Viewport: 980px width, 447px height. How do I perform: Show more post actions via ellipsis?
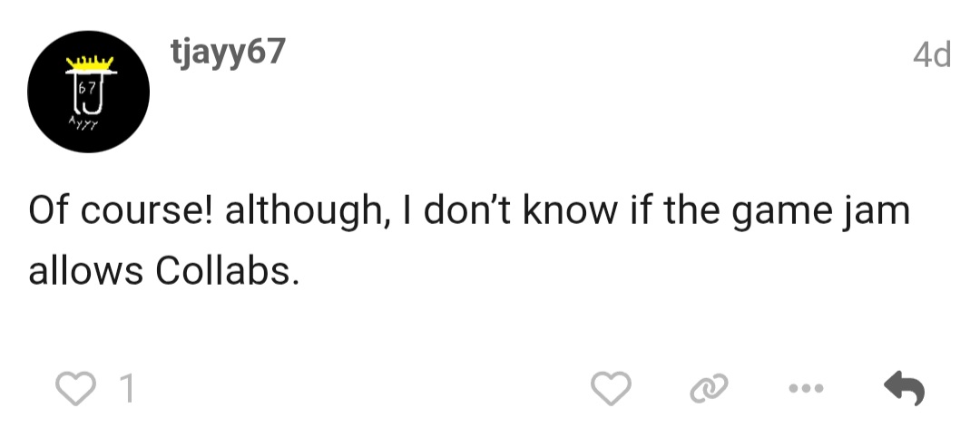coord(804,390)
